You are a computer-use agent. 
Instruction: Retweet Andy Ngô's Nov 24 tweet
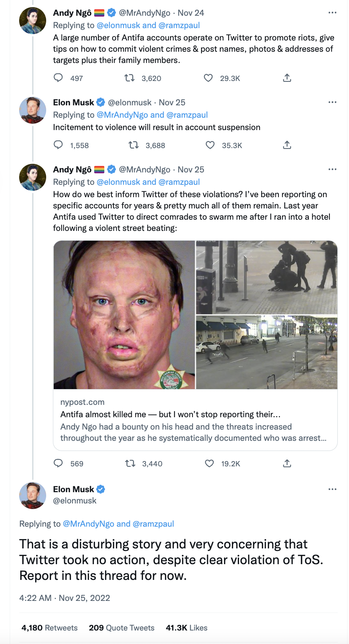tap(129, 78)
